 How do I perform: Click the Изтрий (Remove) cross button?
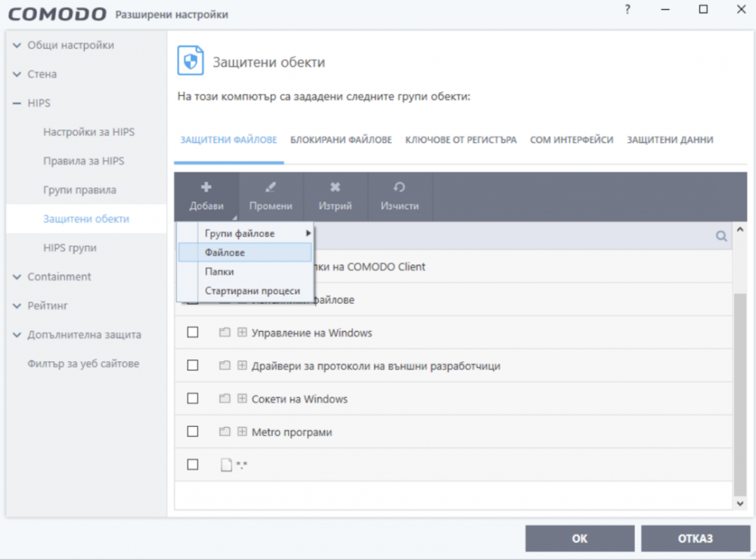[x=335, y=196]
